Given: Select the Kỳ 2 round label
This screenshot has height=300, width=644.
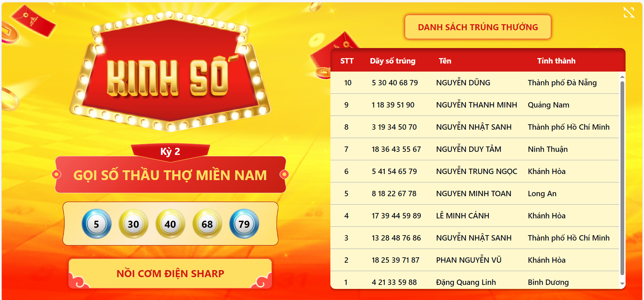Looking at the screenshot, I should (170, 151).
